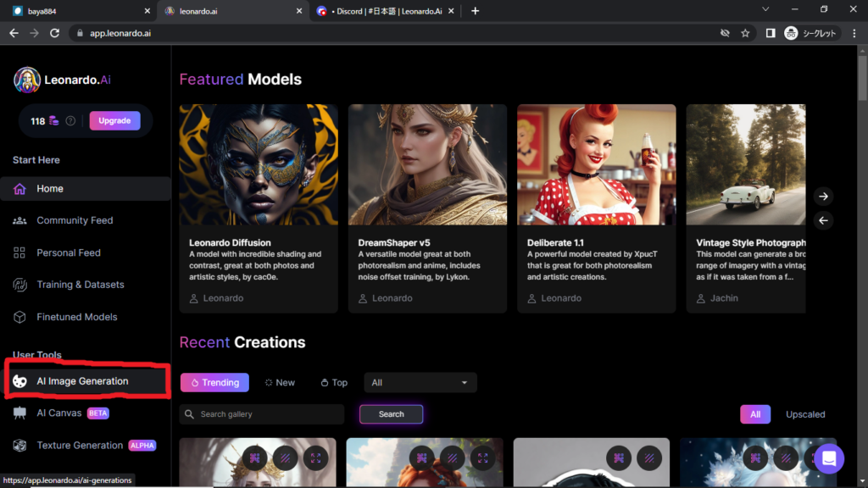
Task: Show Top creations filter
Action: click(334, 383)
